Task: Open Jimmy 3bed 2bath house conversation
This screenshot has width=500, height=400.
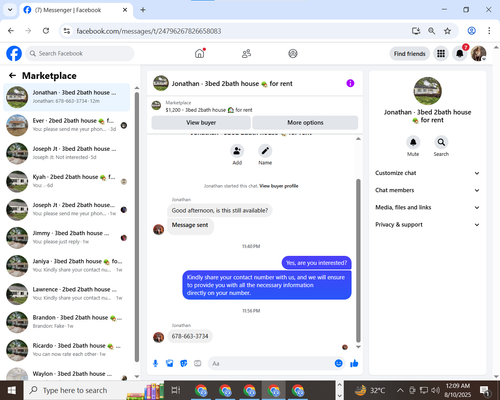Action: 67,238
